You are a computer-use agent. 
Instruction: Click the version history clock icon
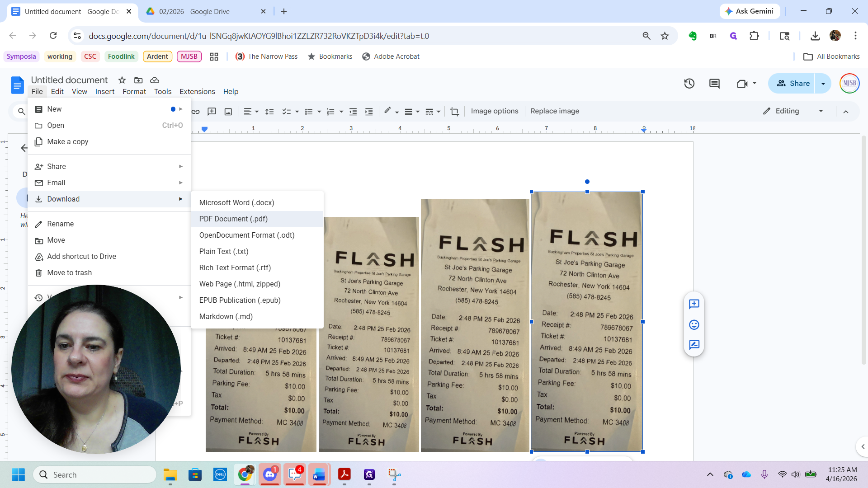689,84
